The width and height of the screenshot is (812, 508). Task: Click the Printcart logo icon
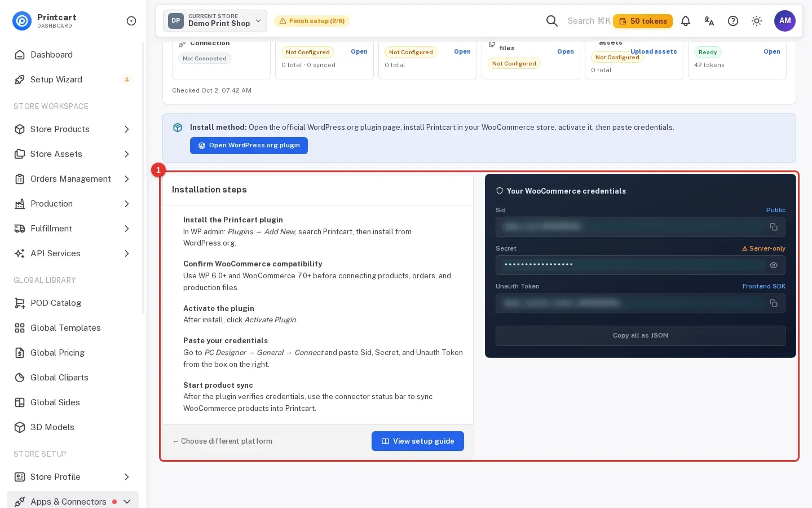tap(22, 21)
